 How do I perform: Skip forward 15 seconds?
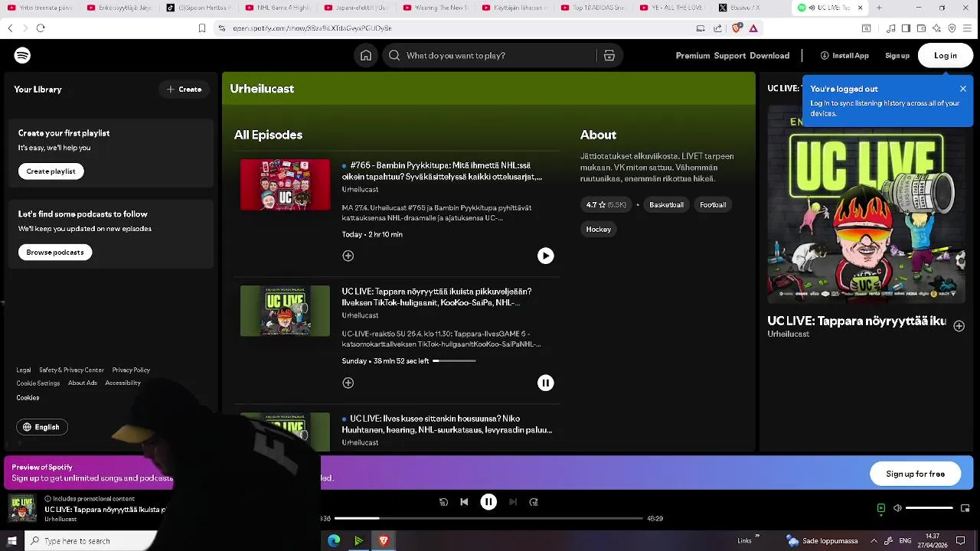pyautogui.click(x=534, y=502)
